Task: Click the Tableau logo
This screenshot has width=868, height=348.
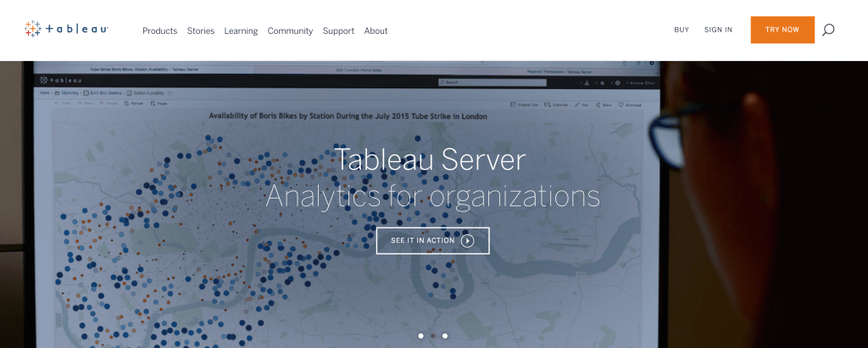Action: (66, 30)
